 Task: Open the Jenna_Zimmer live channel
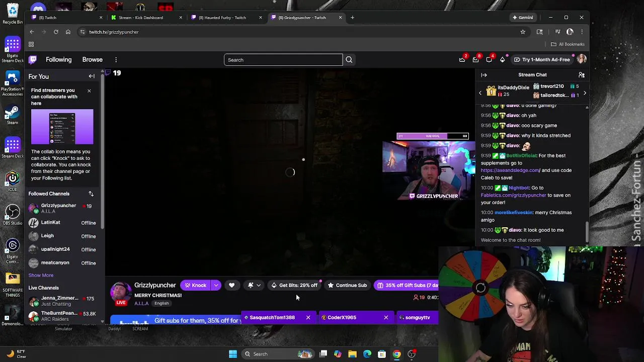pos(62,301)
